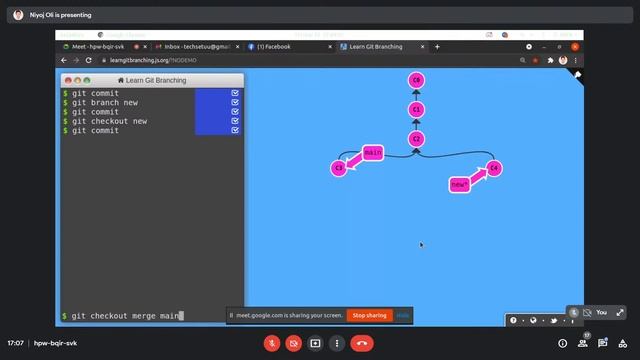
Task: Open the in-call chat panel
Action: [x=602, y=343]
